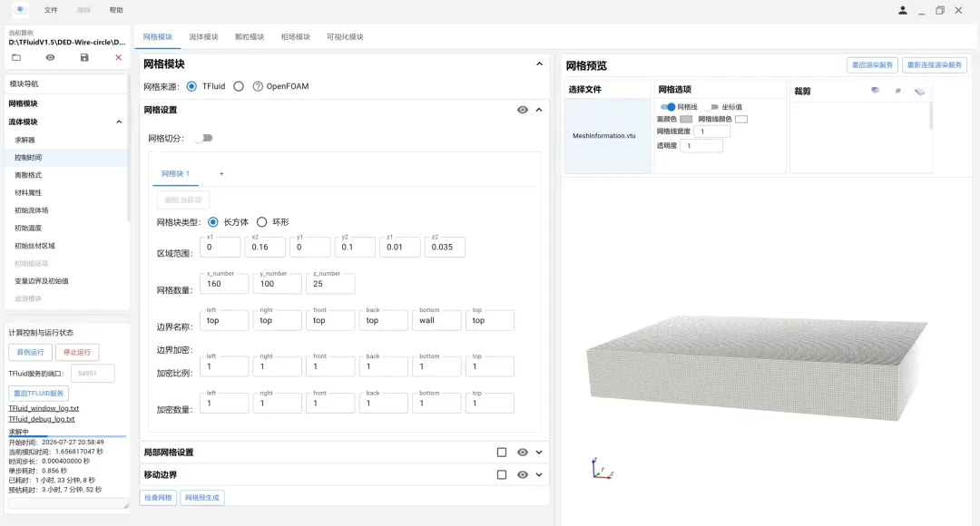Image resolution: width=980 pixels, height=526 pixels.
Task: Click the rightmost plane icon in 裁剪 panel
Action: point(919,92)
